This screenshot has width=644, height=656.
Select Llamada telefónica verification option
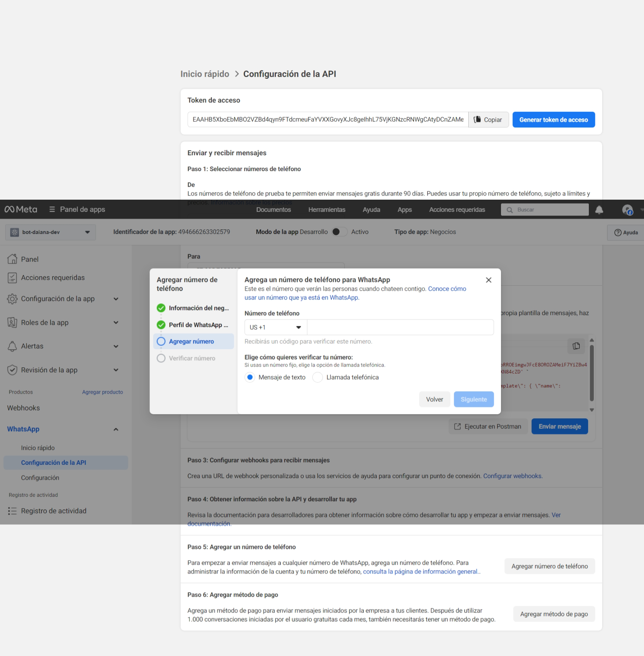pyautogui.click(x=318, y=378)
